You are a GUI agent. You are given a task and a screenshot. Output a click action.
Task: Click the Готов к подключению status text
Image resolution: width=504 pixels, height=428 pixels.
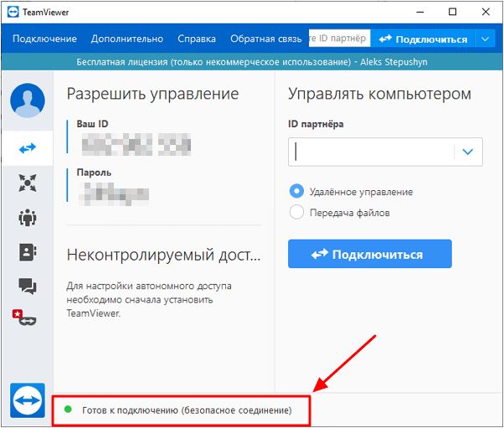tap(187, 410)
